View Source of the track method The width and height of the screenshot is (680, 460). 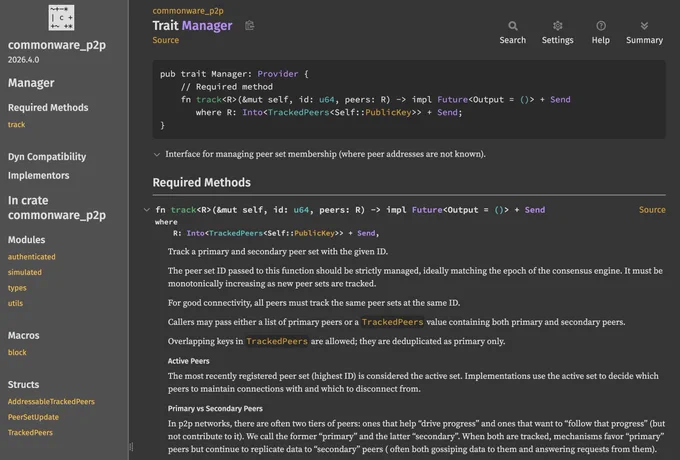652,210
